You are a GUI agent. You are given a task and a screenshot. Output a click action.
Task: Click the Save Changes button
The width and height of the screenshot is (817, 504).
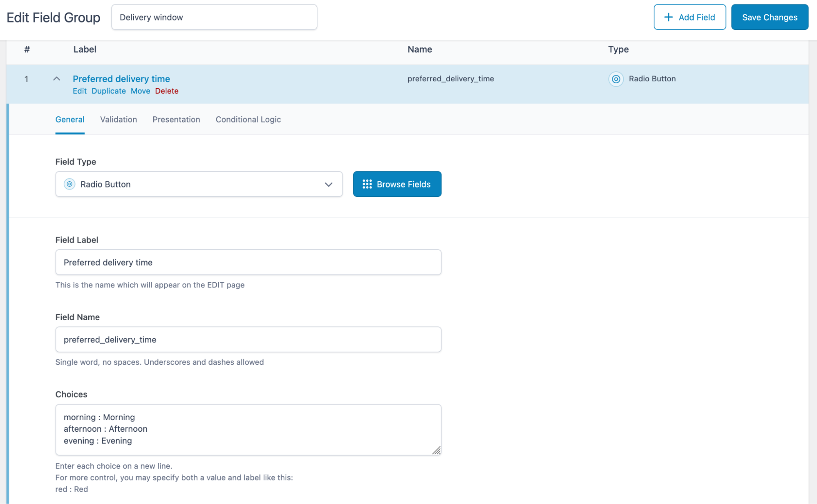769,17
